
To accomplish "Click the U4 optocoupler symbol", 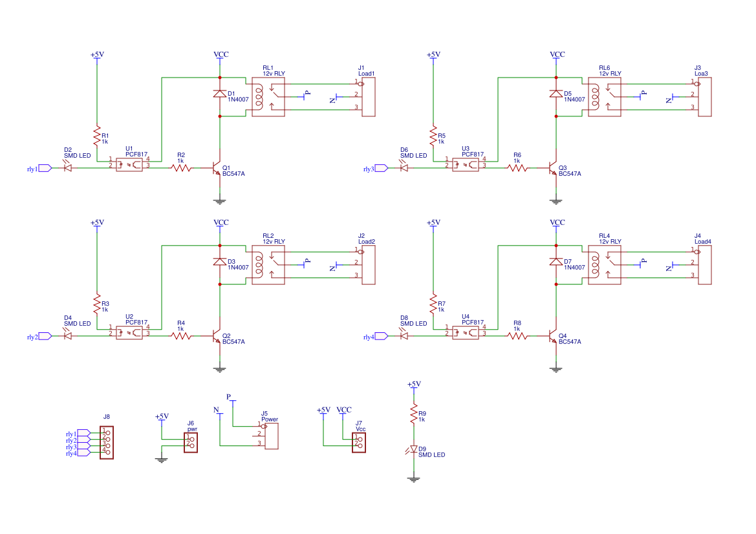I will coord(466,333).
